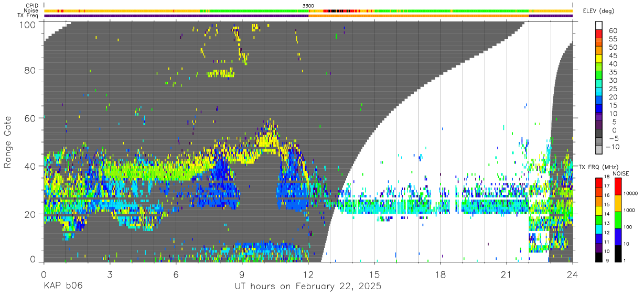Click the red NOISE band above 10000
This screenshot has width=644, height=297.
coord(618,185)
